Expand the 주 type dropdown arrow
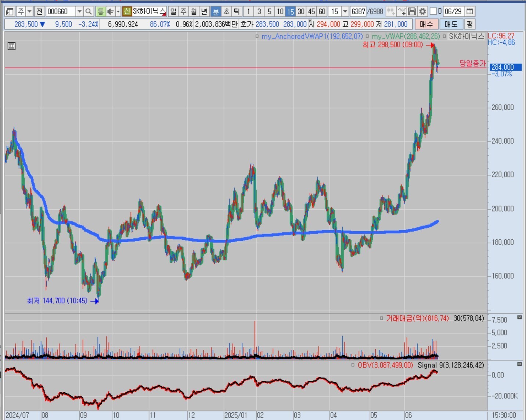Screen dimensions: 526x420 coord(30,12)
